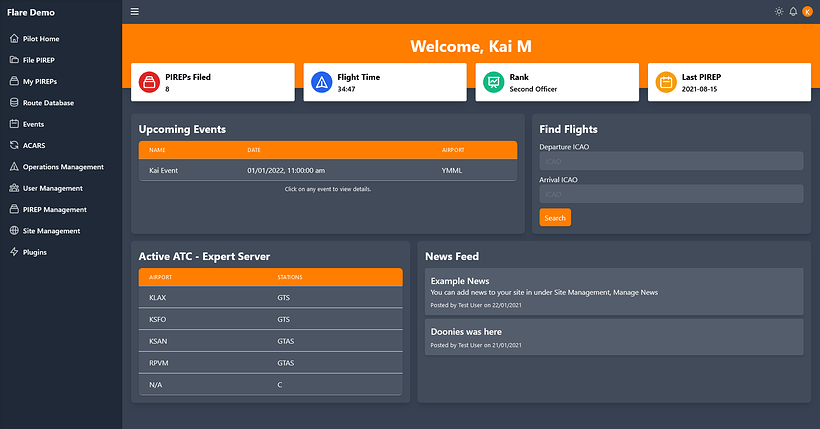Select the N/A airport row

270,385
